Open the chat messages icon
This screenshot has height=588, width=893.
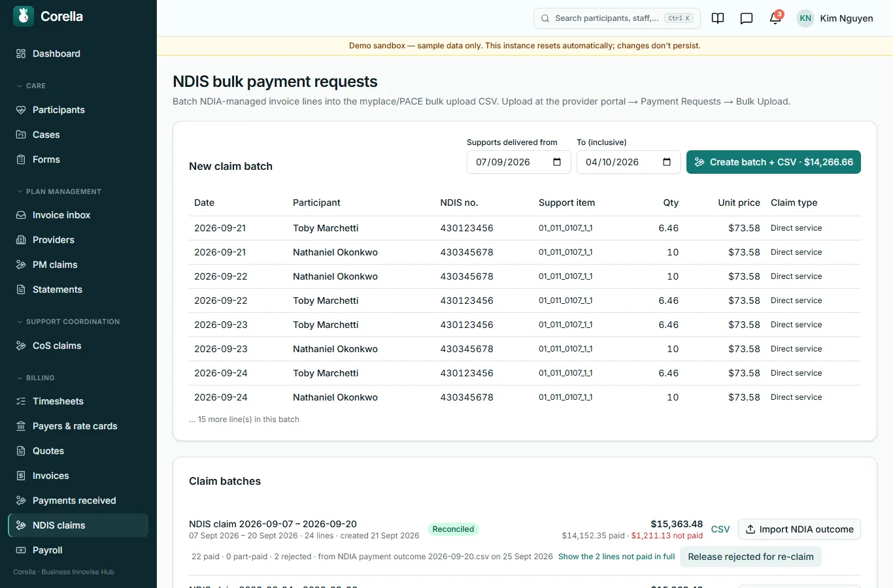[747, 18]
